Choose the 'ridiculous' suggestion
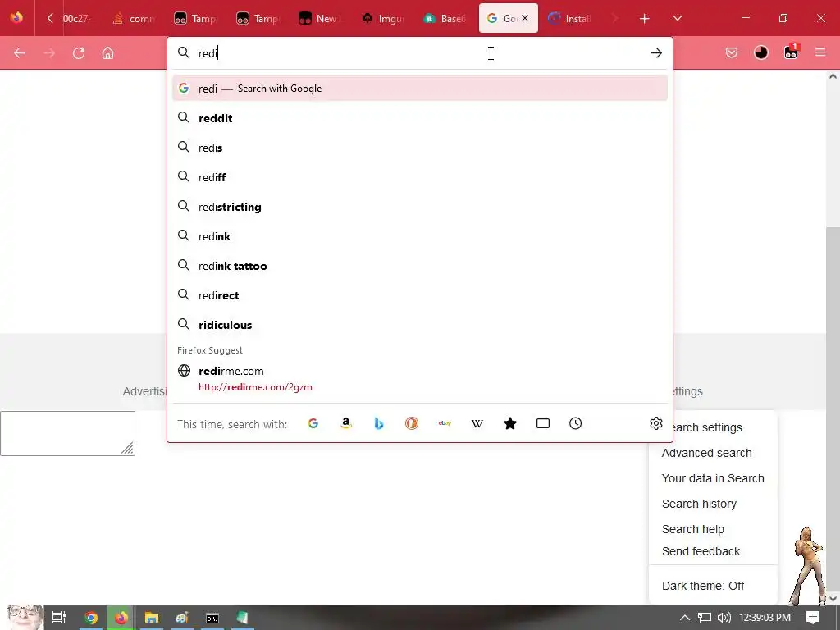 click(x=420, y=325)
